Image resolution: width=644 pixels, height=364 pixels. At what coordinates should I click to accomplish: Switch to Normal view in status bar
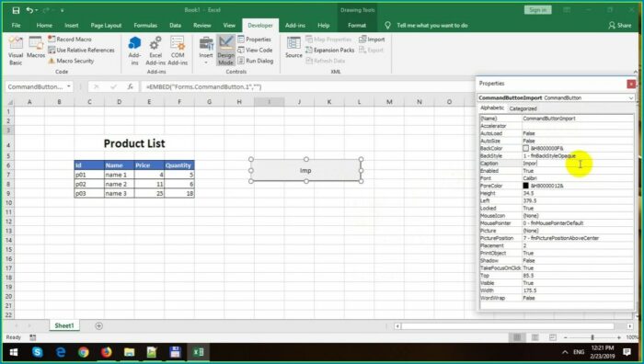coord(517,337)
